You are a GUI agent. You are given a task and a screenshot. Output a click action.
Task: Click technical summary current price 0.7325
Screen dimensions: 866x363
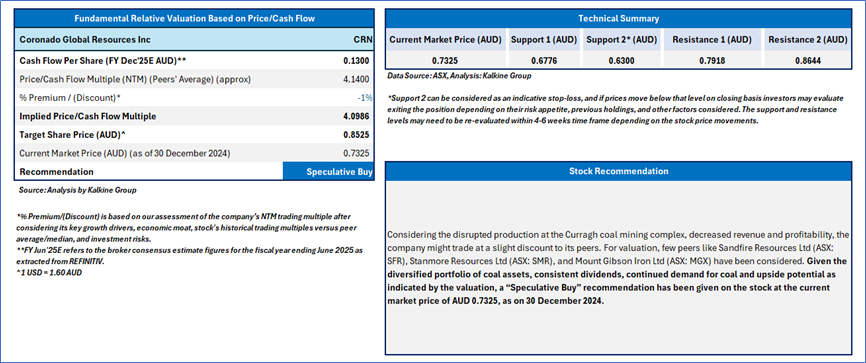click(445, 61)
